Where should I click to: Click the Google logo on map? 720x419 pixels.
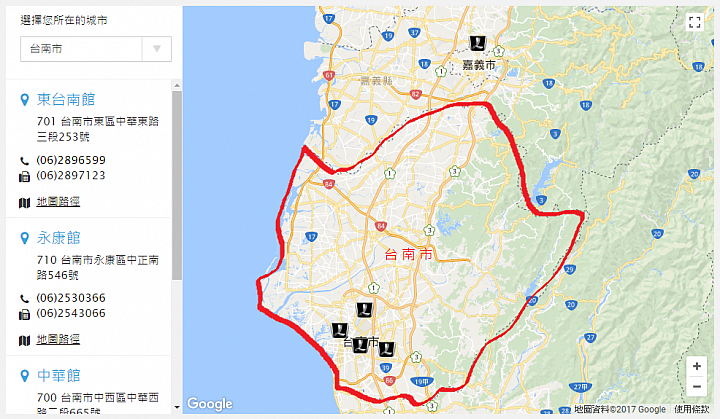tap(210, 403)
